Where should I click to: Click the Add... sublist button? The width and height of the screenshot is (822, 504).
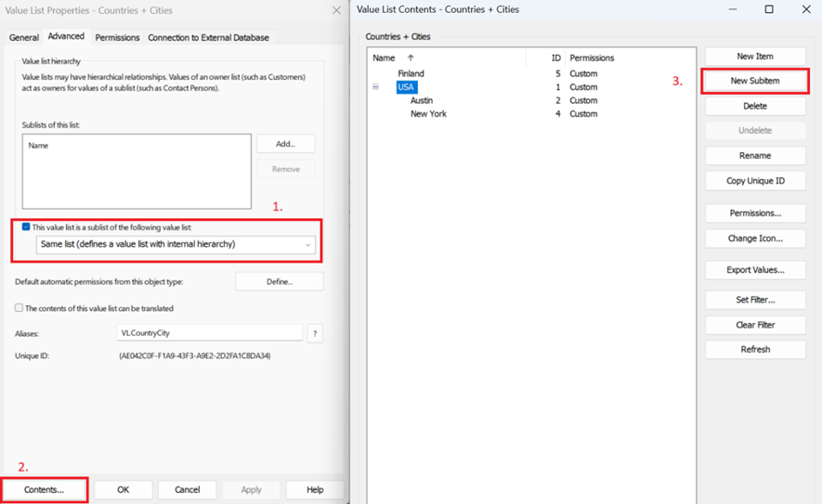[x=286, y=144]
